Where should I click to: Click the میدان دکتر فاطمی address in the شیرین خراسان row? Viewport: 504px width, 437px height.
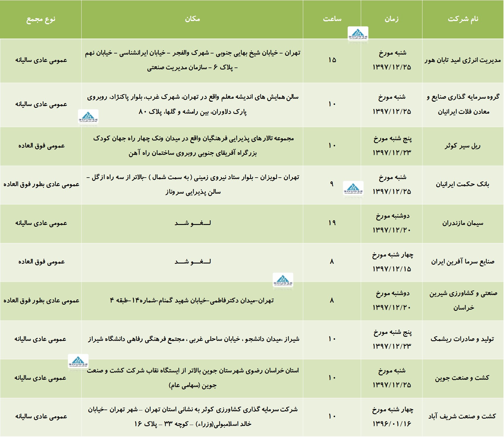(192, 301)
